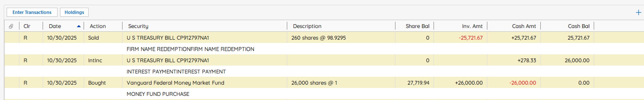This screenshot has width=644, height=100.
Task: Toggle cleared status R on Sold row
Action: (25, 38)
